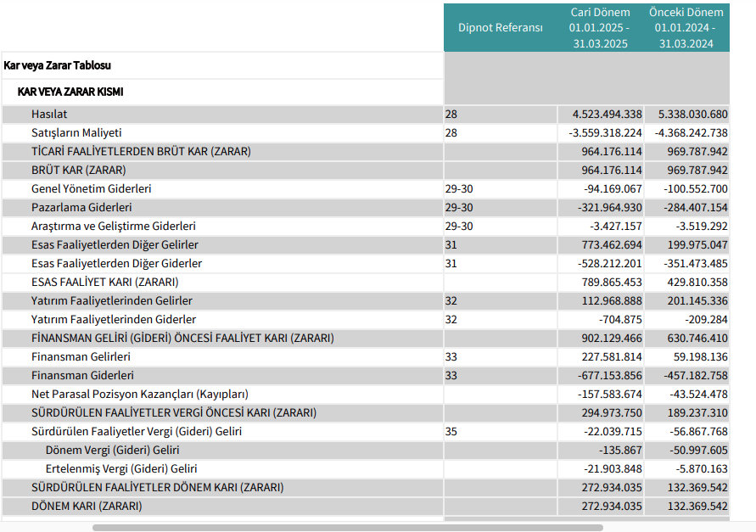Click Yatırım Faaliyetlerinden Gelirler footnote 32

[451, 301]
